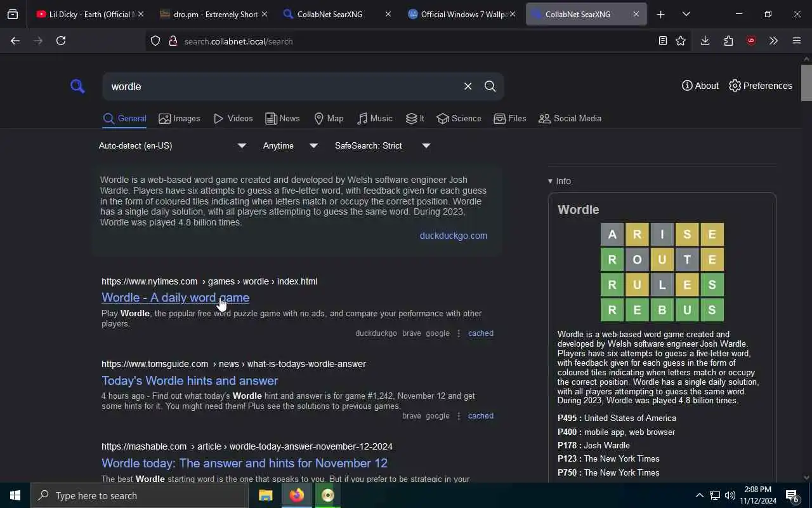The height and width of the screenshot is (508, 812).
Task: Switch to the It category
Action: click(415, 119)
